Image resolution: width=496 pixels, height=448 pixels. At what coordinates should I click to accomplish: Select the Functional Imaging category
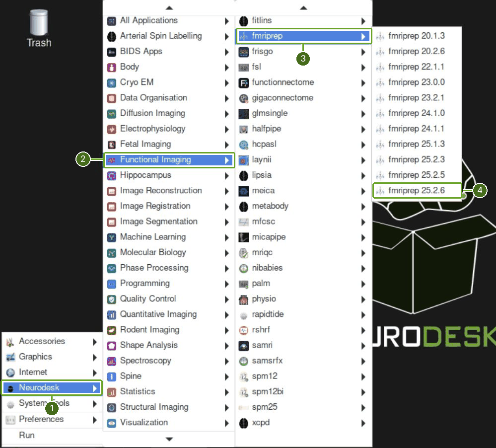169,160
